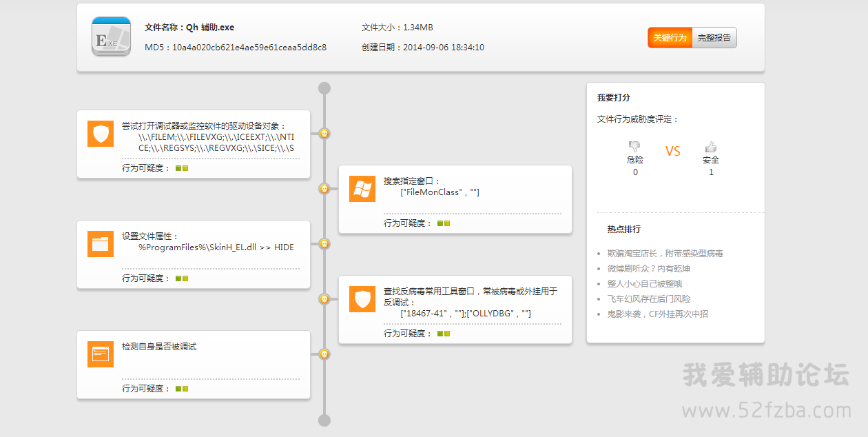
Task: Open the 鬼影来袭，CF外挂再次中招 link
Action: [x=657, y=314]
